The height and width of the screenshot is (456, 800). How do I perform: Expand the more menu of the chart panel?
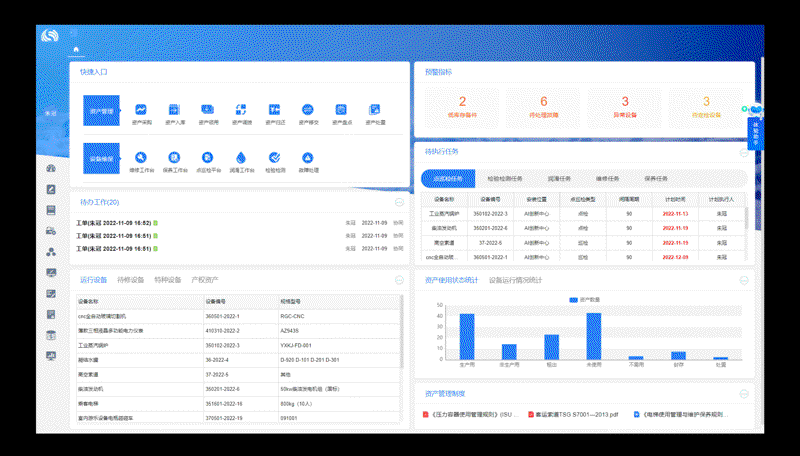tap(744, 281)
